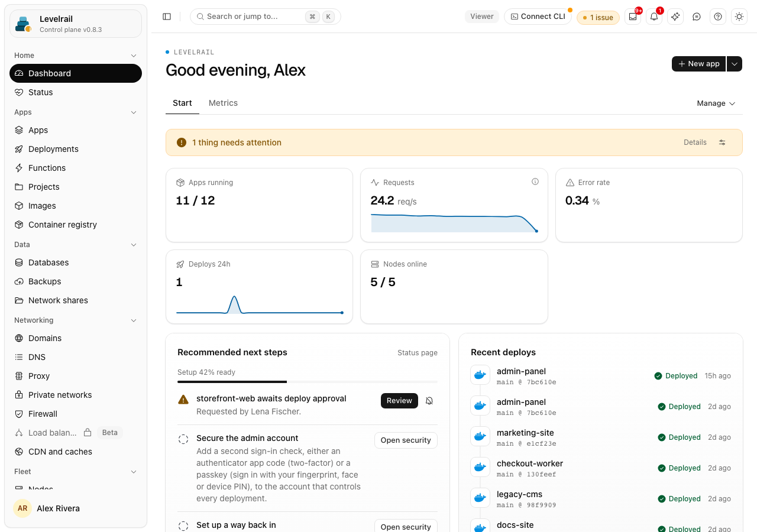The width and height of the screenshot is (757, 532).
Task: Review the storefront-web deploy approval
Action: coord(399,401)
